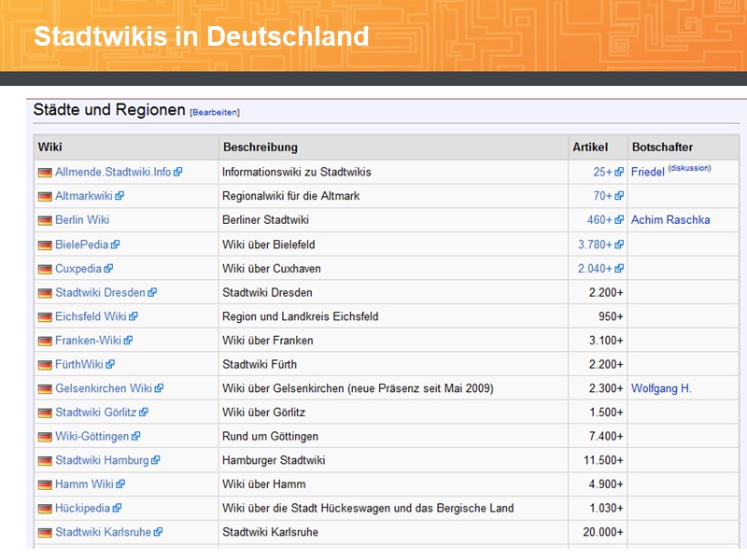Viewport: 747px width, 560px height.
Task: Open the Bearbeiten editing link
Action: pos(214,112)
